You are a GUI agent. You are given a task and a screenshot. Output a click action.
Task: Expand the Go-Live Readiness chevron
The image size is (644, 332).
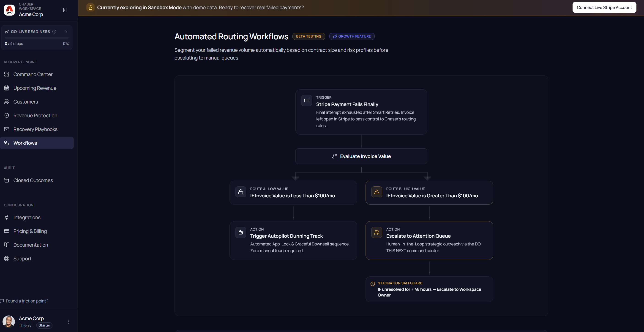coord(66,32)
